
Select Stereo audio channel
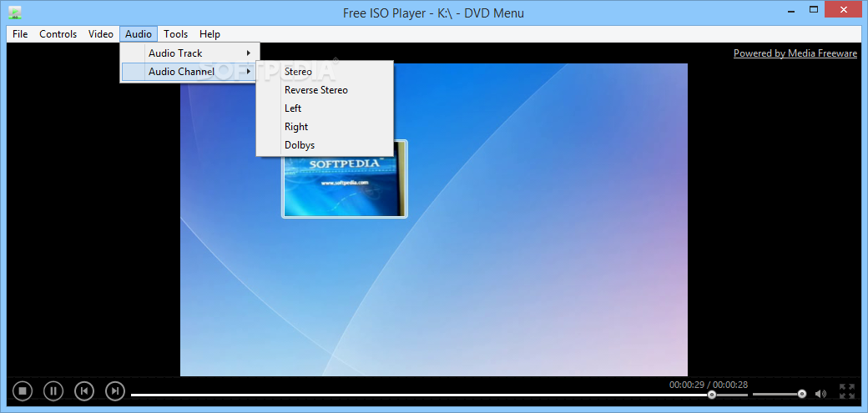325,72
